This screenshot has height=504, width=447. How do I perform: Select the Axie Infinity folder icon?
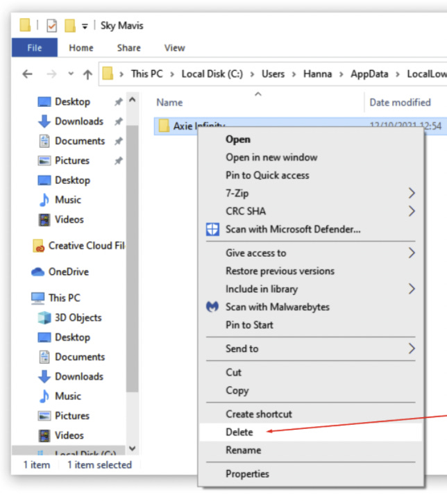click(x=164, y=126)
